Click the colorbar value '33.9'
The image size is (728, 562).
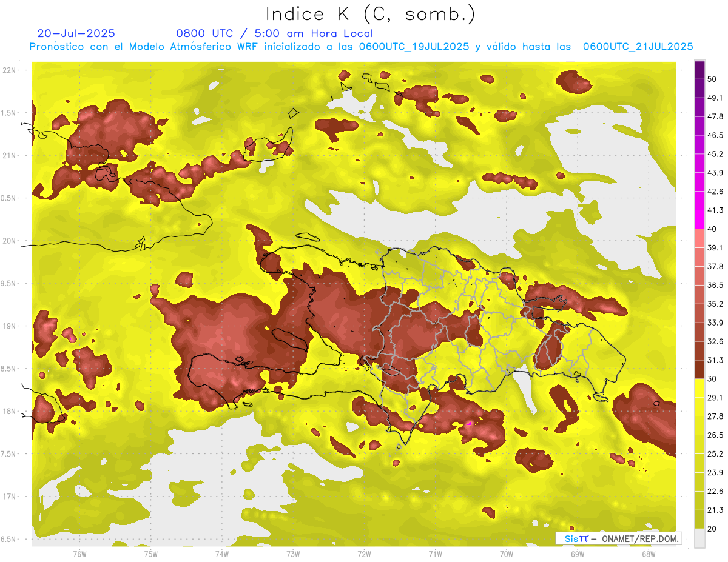[715, 323]
